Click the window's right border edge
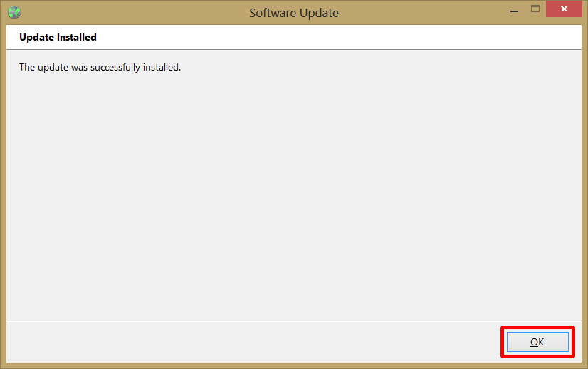The width and height of the screenshot is (588, 369). 585,192
